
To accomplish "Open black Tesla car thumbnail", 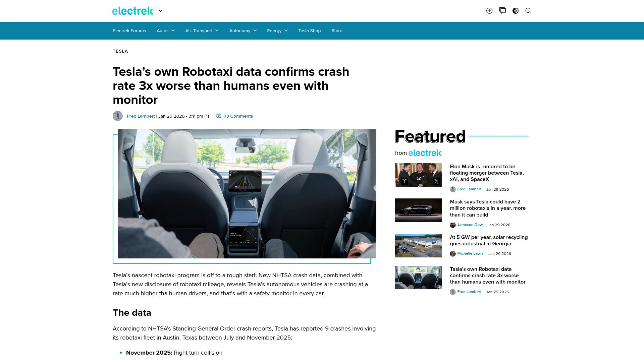I will click(418, 210).
